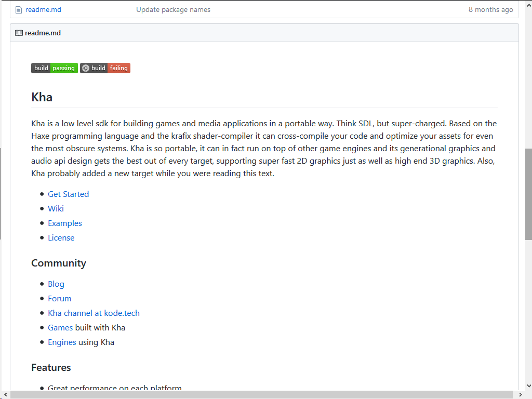Open the Examples link
Screen dimensions: 532x399
click(x=65, y=223)
